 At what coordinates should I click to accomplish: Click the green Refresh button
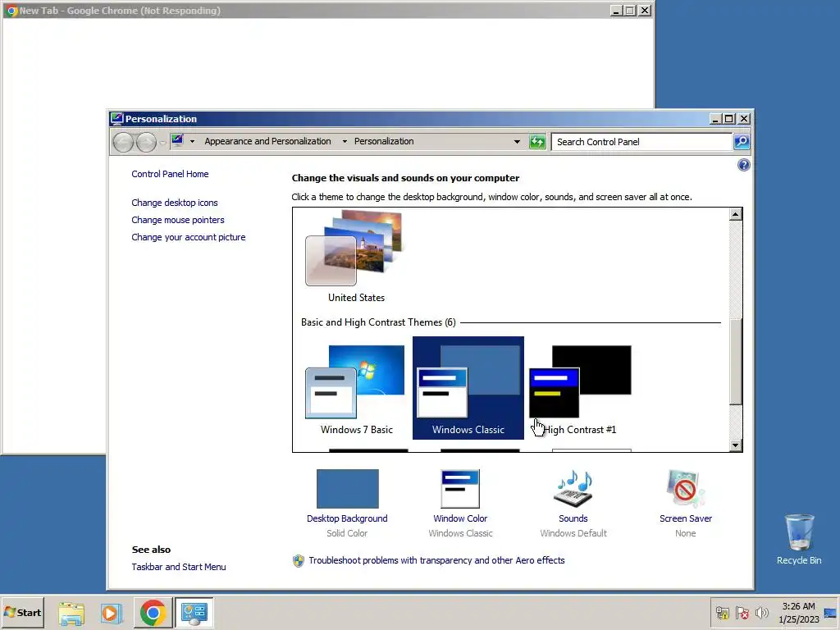(536, 142)
